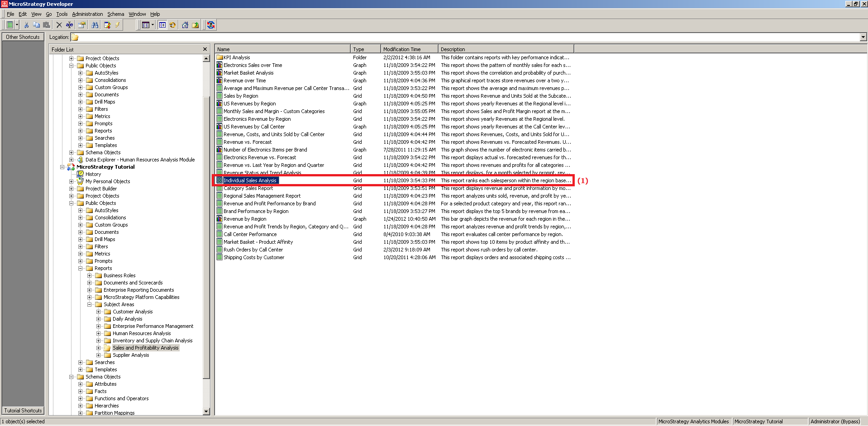Toggle the Folder List view toolbar button
Viewport: 868px width, 426px height.
coord(162,25)
